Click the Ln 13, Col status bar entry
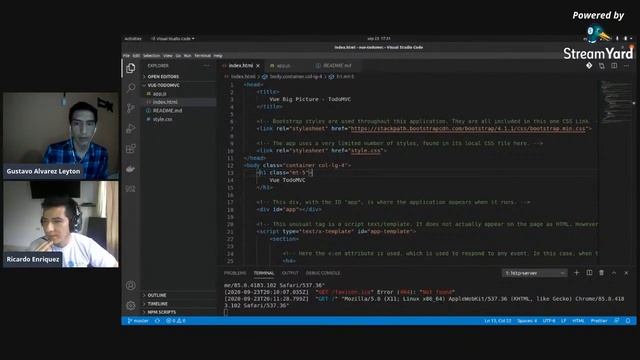 coord(498,321)
